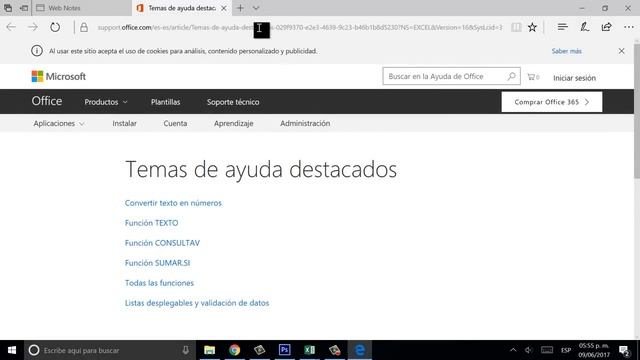640x360 pixels.
Task: Add page to favorites star icon
Action: 532,27
